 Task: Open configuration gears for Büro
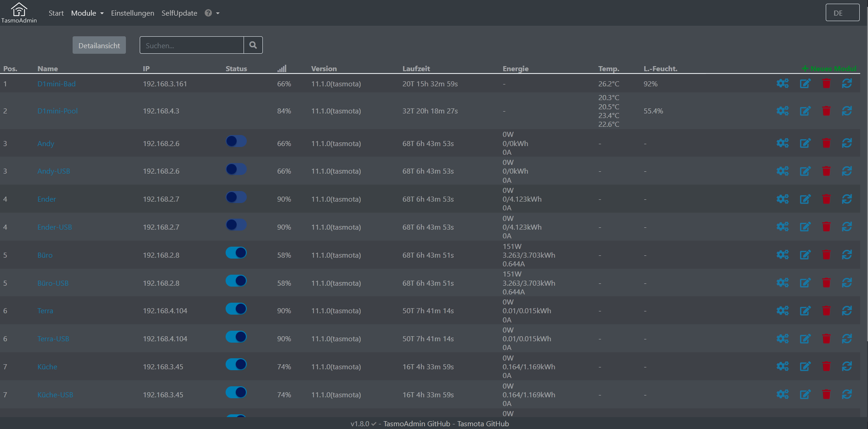tap(783, 254)
